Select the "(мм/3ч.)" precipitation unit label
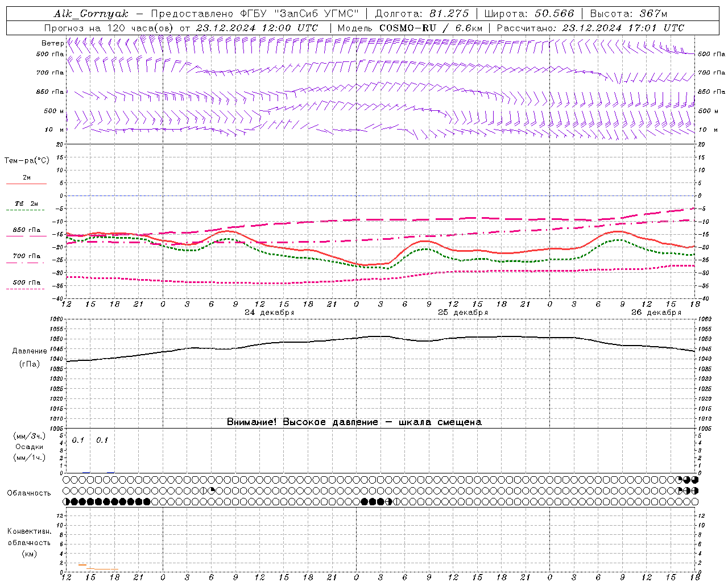This screenshot has width=728, height=582. coord(30,436)
